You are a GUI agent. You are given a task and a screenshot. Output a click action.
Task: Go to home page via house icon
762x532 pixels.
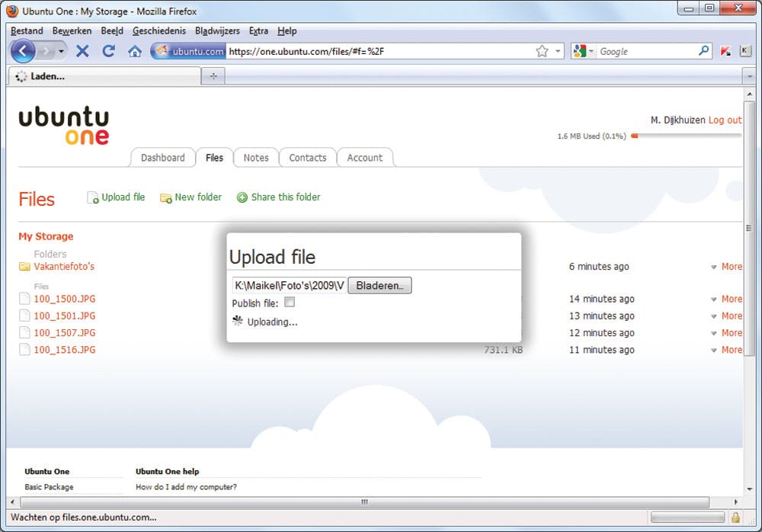[135, 51]
